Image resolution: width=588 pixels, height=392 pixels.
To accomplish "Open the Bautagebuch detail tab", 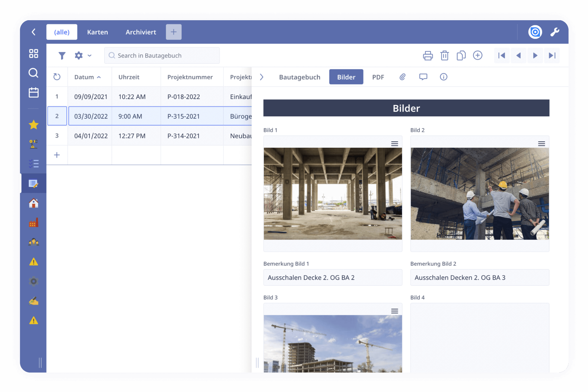I will [300, 77].
